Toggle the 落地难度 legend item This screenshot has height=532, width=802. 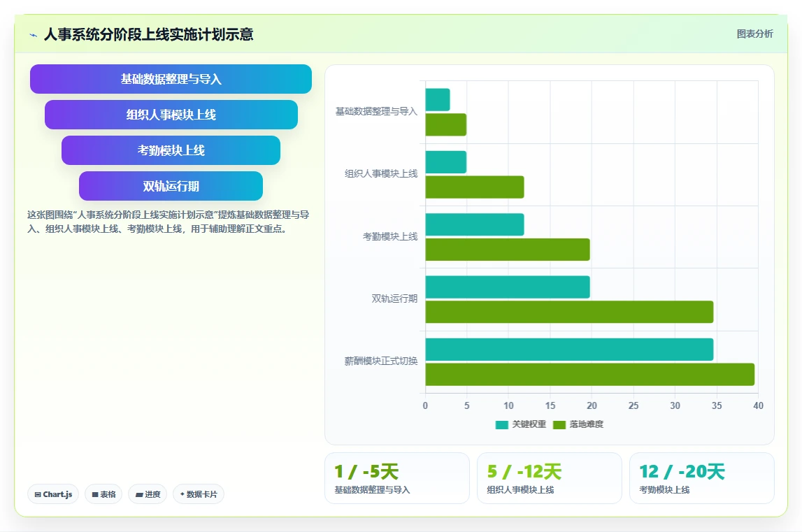578,424
